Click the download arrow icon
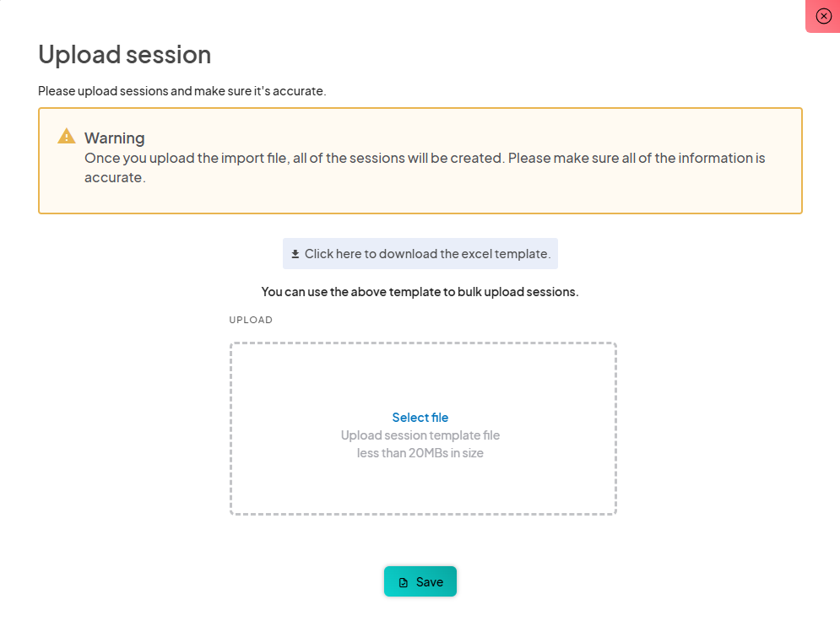This screenshot has width=840, height=632. click(295, 254)
